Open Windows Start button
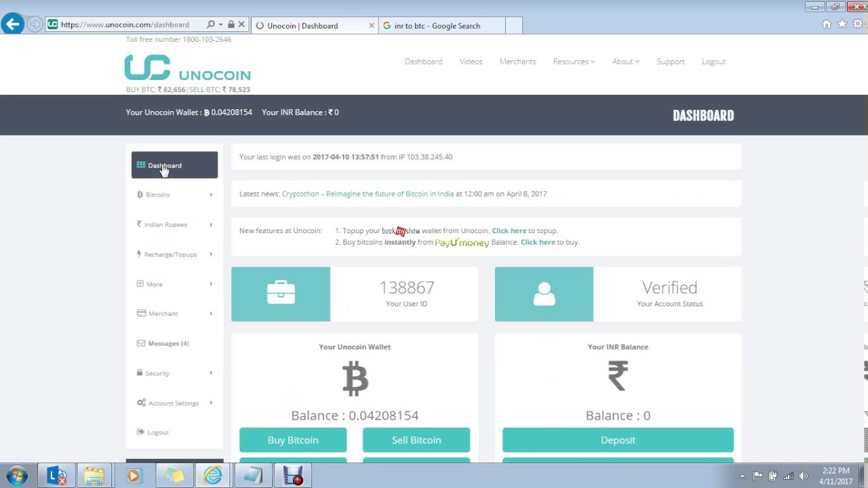868x488 pixels. pyautogui.click(x=17, y=476)
